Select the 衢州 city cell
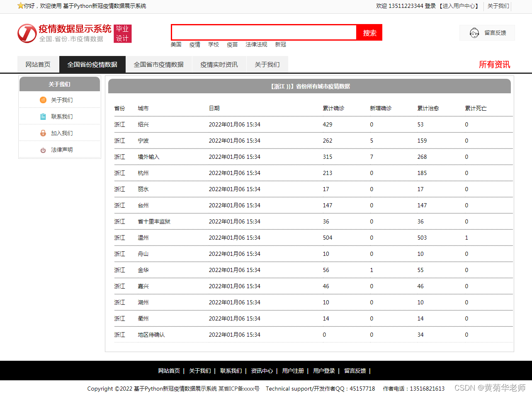The height and width of the screenshot is (396, 532). click(x=143, y=318)
